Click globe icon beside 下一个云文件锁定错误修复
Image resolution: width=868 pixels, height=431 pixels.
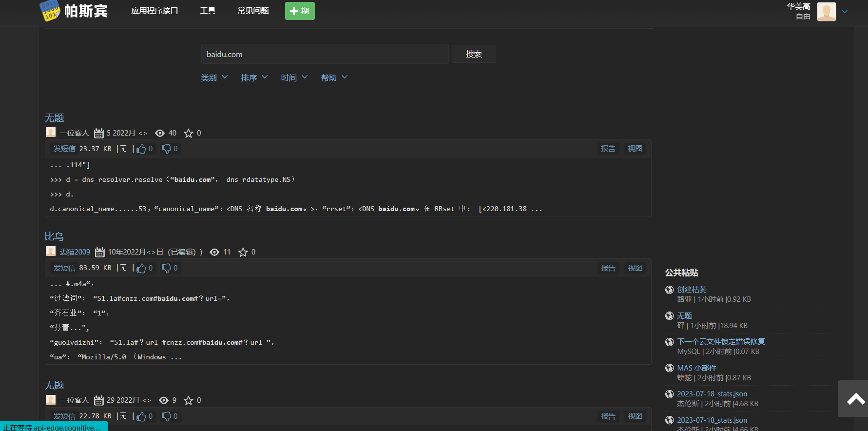coord(669,342)
